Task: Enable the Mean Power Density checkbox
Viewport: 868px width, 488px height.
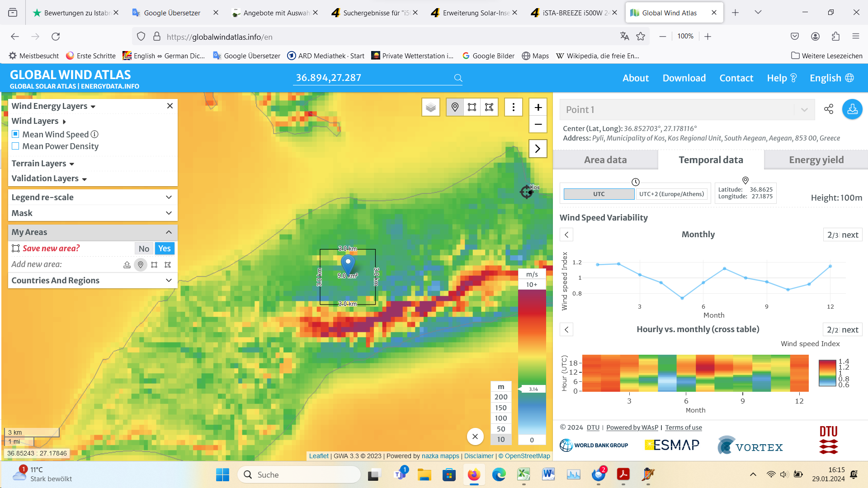Action: 15,146
